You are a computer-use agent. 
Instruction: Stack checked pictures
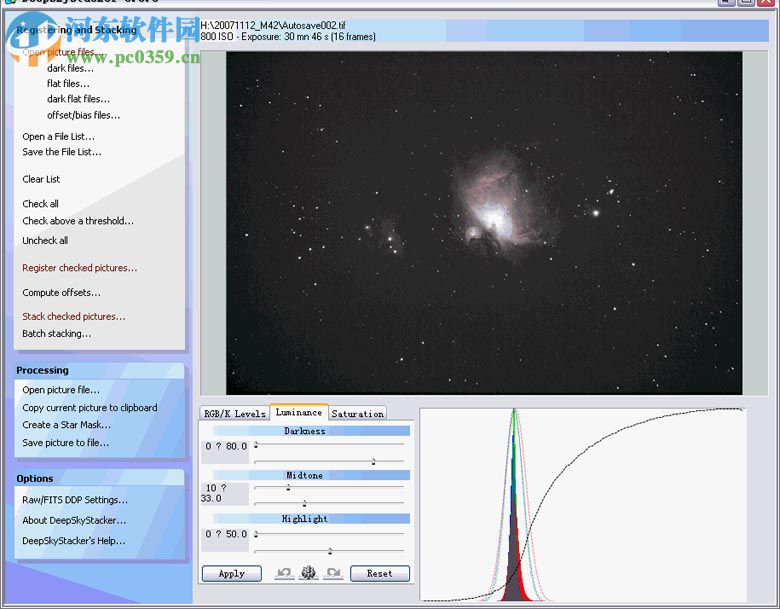pyautogui.click(x=74, y=316)
